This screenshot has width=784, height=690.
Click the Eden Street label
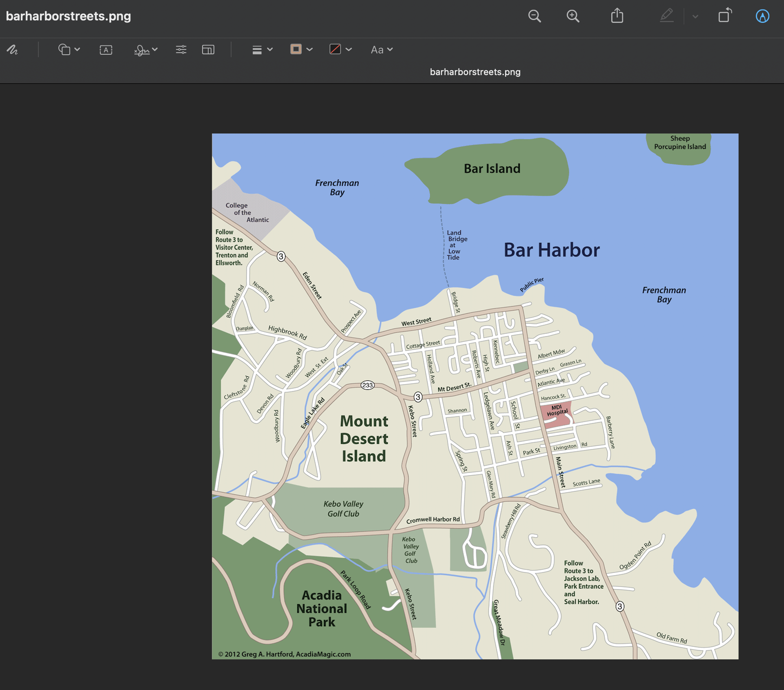coord(312,285)
